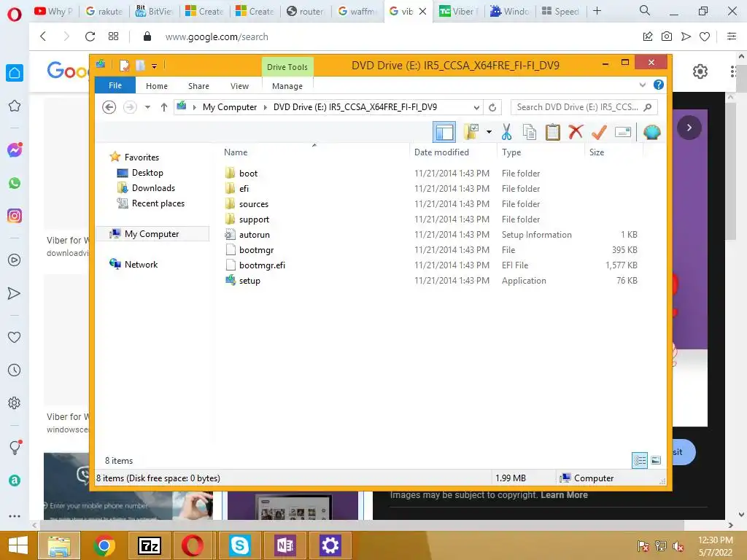Open recent locations dropdown in Explorer
This screenshot has width=747, height=560.
pyautogui.click(x=147, y=107)
